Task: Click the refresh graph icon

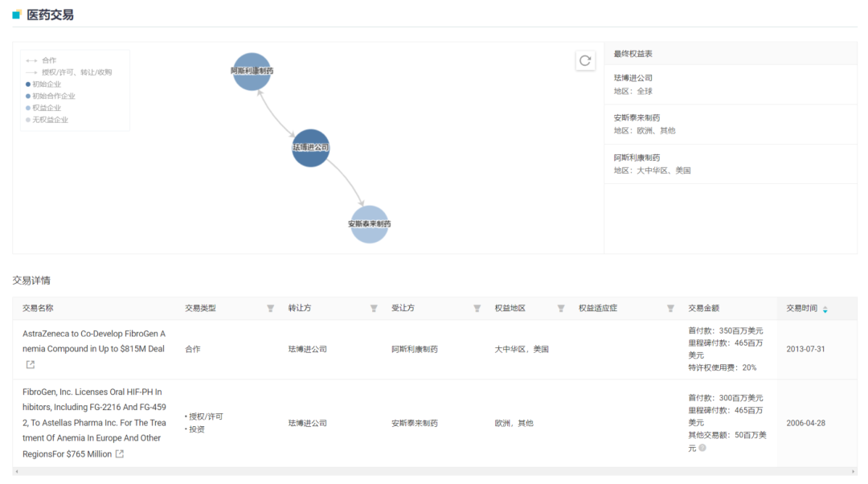Action: (585, 60)
